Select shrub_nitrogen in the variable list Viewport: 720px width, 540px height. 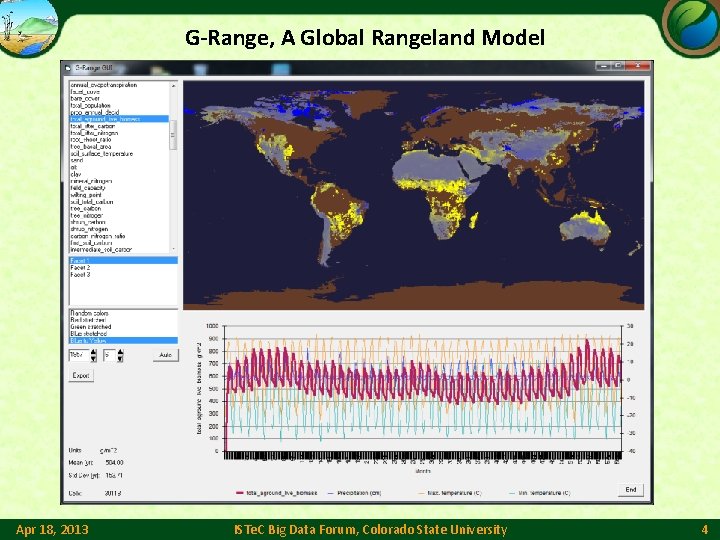(x=89, y=229)
